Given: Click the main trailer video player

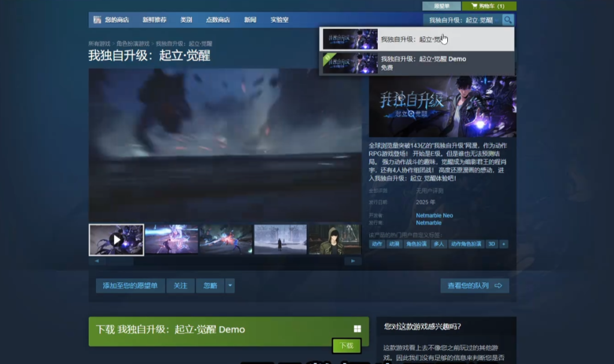Looking at the screenshot, I should (x=225, y=145).
